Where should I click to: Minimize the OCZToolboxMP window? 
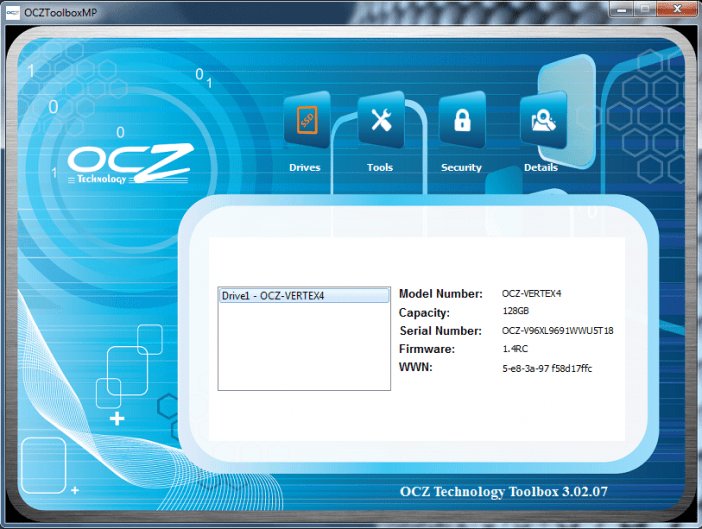(621, 9)
